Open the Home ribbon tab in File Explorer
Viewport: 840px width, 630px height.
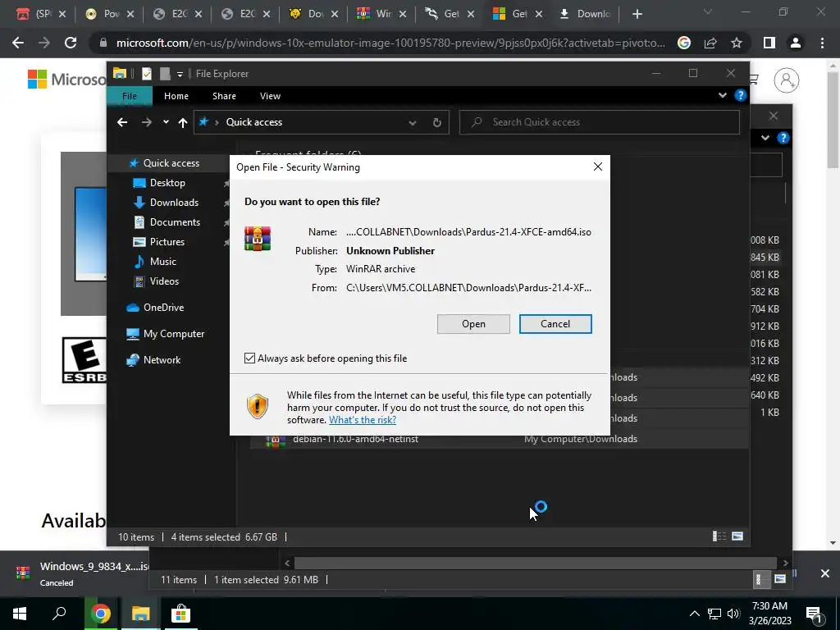pyautogui.click(x=176, y=96)
